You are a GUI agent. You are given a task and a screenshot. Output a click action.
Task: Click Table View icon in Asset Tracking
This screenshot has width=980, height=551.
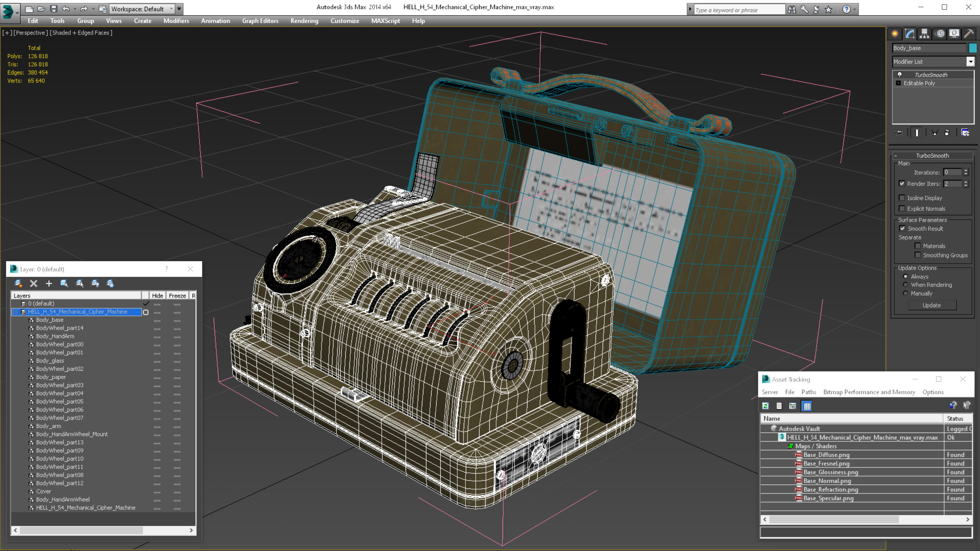(806, 406)
